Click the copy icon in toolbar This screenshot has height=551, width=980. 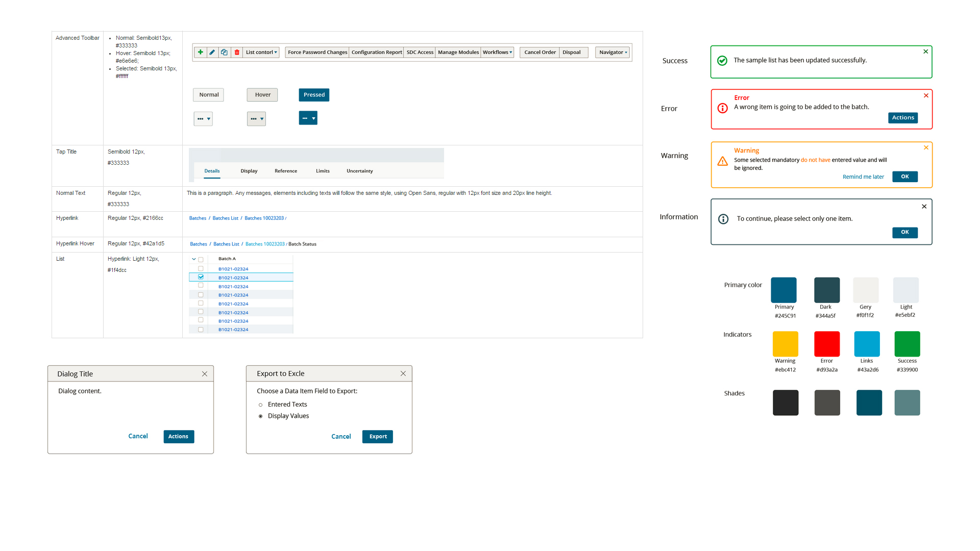point(224,52)
